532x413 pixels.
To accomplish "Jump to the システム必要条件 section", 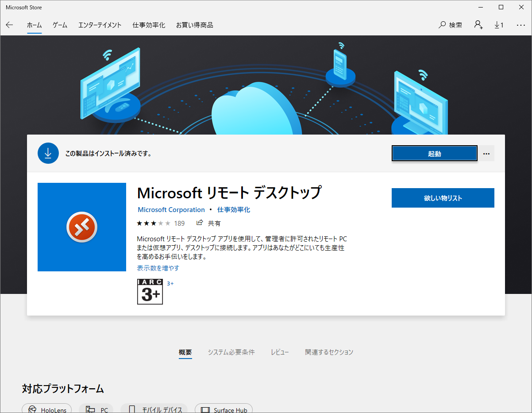I will [x=231, y=352].
